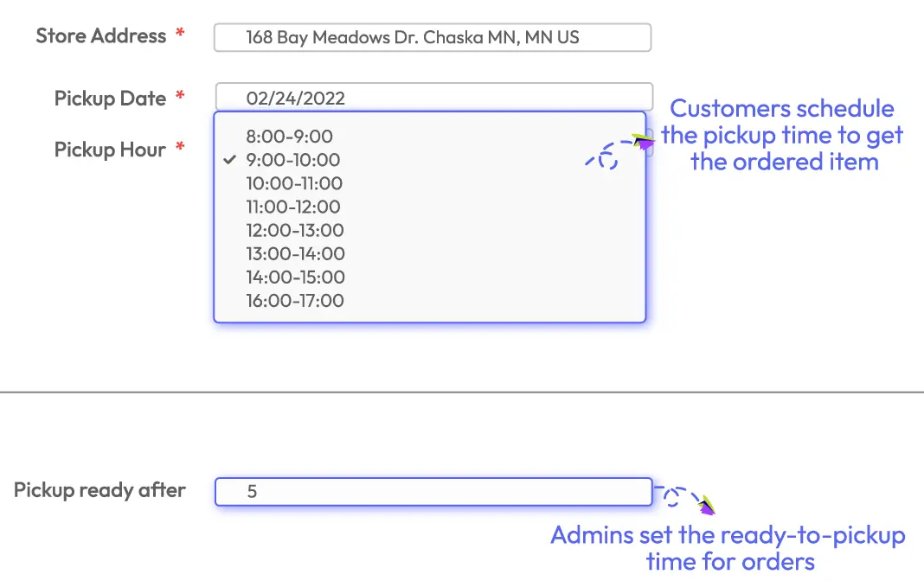Image resolution: width=924 pixels, height=587 pixels.
Task: Click the admins ready-to-pickup annotation text
Action: coord(729,547)
